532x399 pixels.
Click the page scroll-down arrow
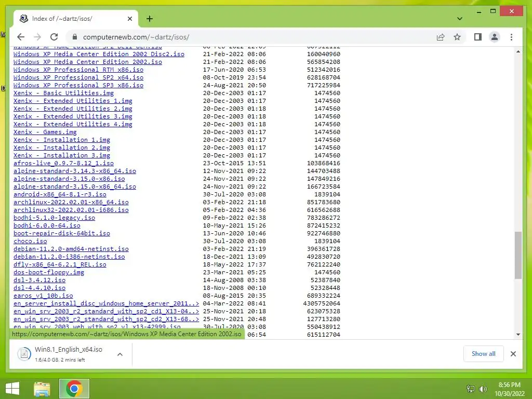point(518,335)
